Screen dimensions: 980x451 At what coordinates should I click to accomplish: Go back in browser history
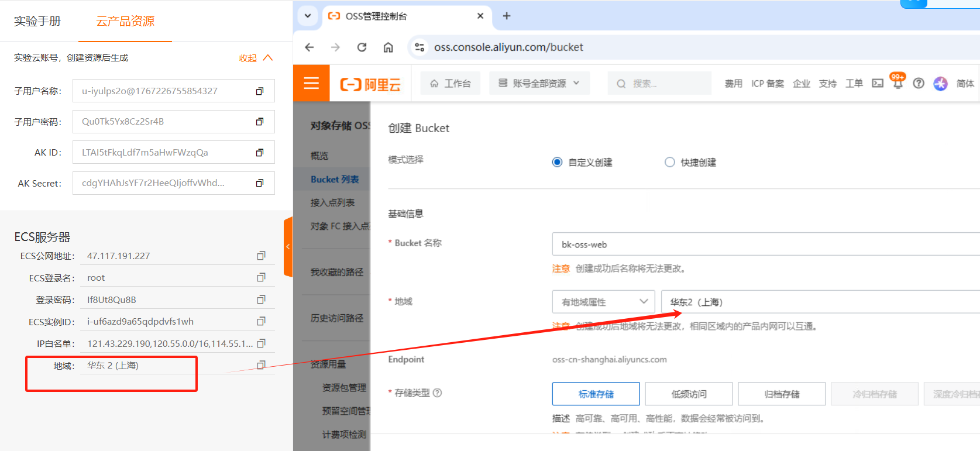(x=310, y=47)
